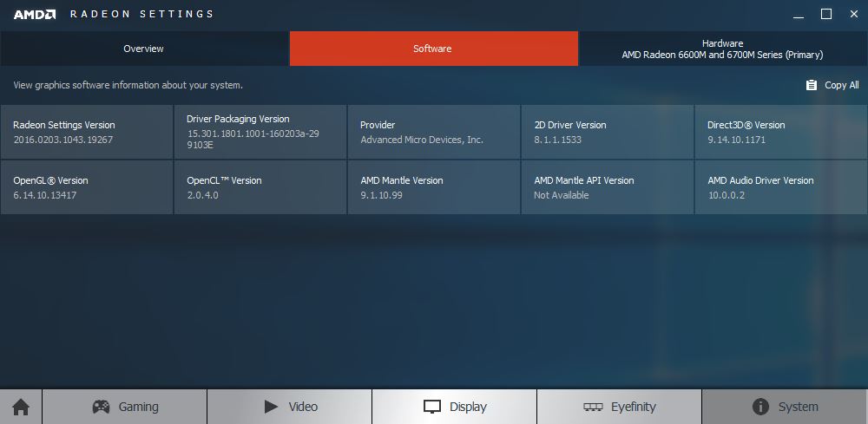Select the Radeon Settings Version label

tap(64, 125)
